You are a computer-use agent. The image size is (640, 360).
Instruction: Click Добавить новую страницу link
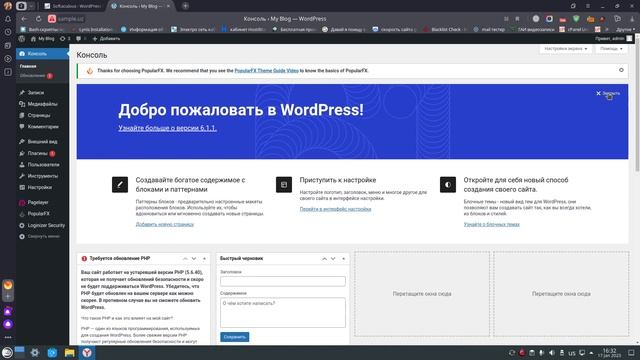pos(164,224)
